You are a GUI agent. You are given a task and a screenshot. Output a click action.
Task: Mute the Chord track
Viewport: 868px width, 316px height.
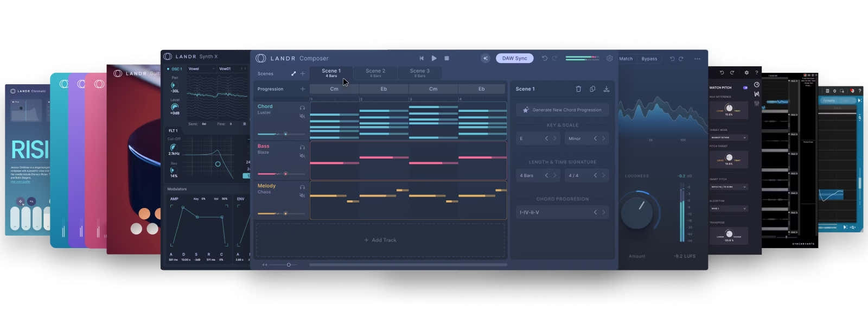[x=302, y=116]
